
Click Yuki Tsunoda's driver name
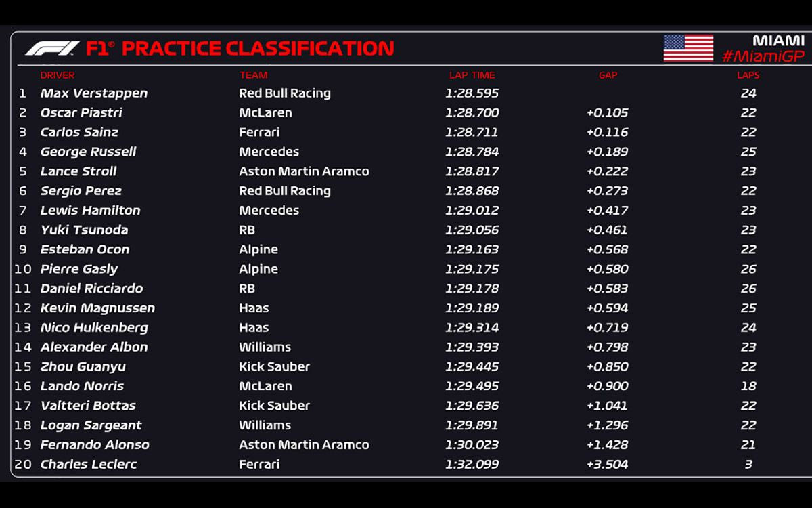coord(84,230)
